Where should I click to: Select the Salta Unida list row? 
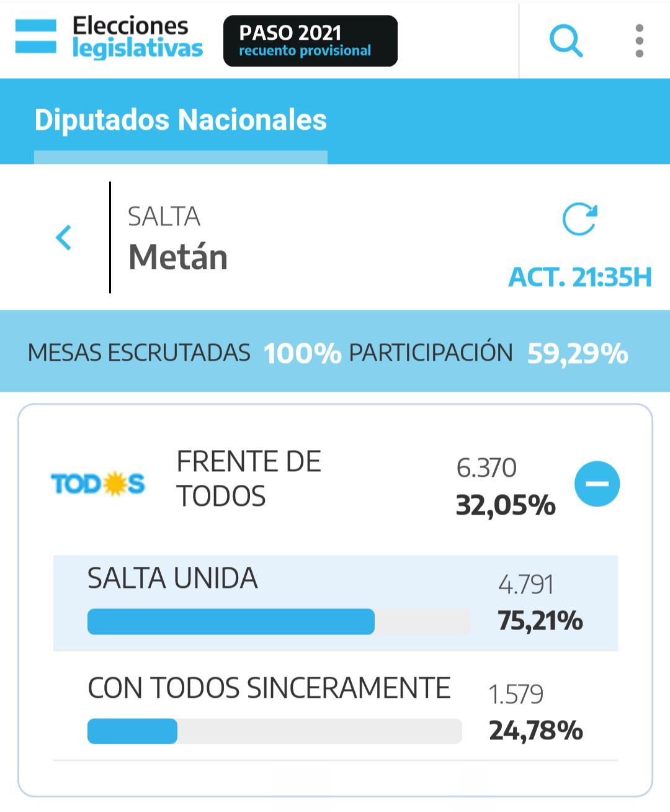[335, 602]
